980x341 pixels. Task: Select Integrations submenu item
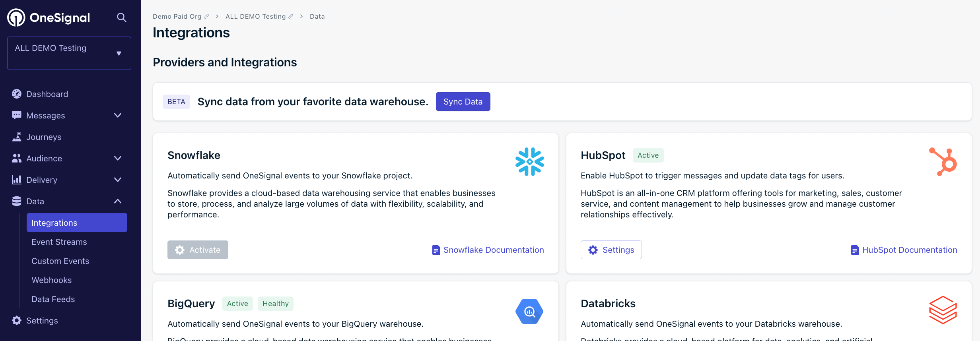77,223
